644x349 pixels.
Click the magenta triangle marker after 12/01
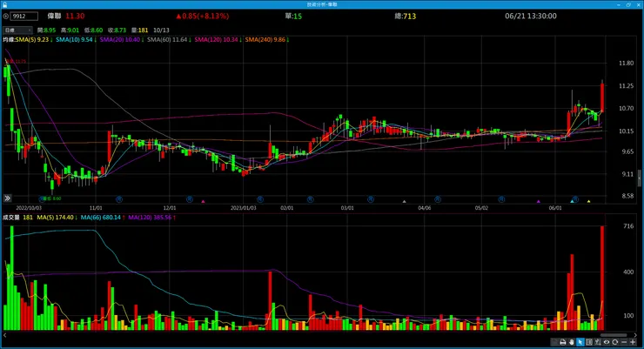[203, 201]
